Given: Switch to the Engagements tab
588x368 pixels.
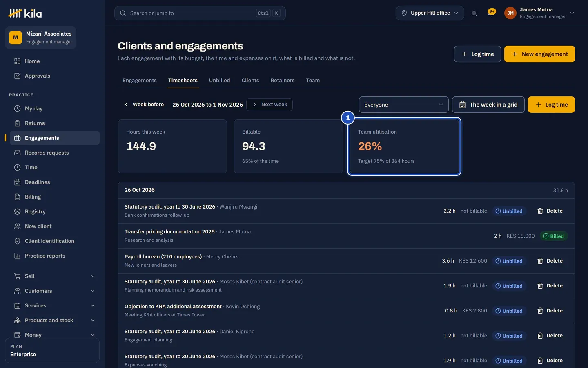Looking at the screenshot, I should click(140, 81).
